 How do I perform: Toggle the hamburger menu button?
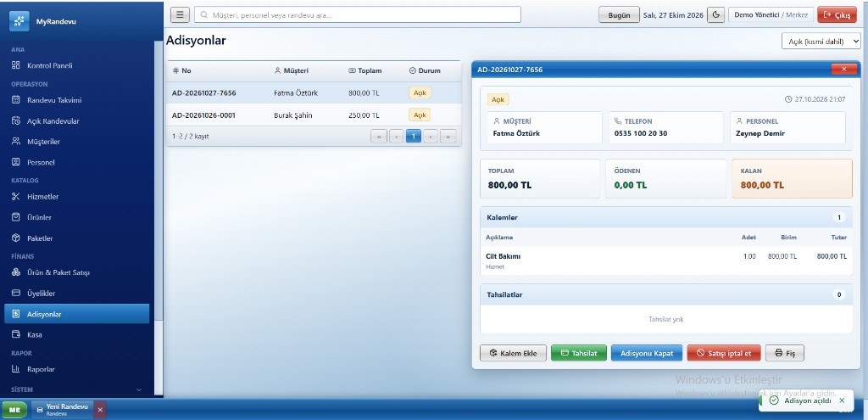(180, 15)
